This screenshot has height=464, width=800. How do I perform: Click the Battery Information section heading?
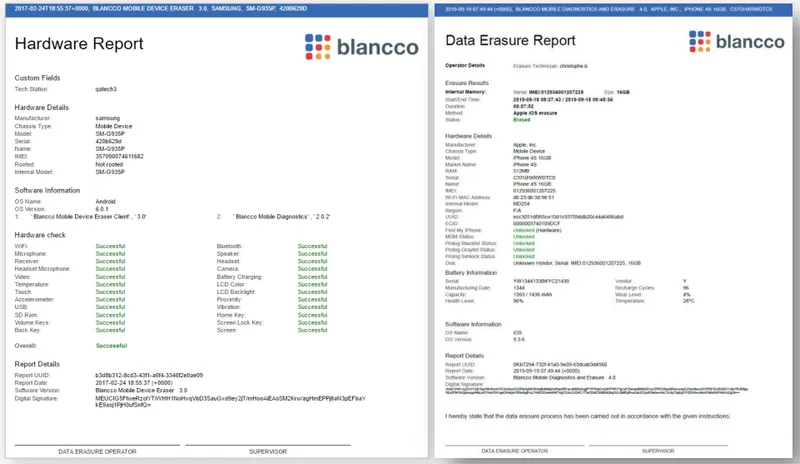click(x=470, y=273)
